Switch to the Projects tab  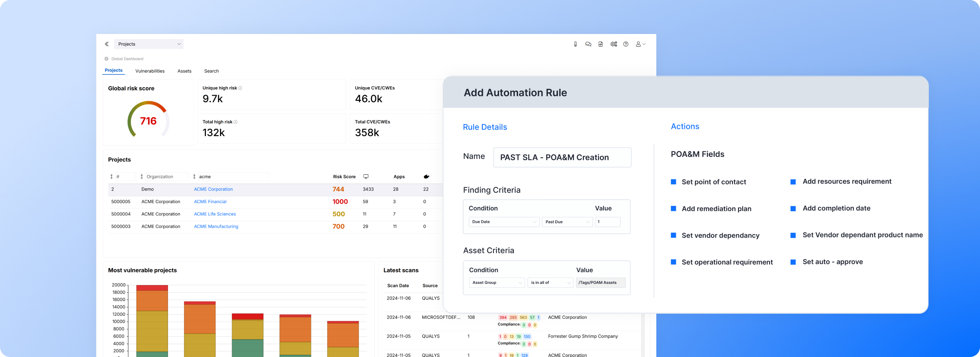[114, 71]
